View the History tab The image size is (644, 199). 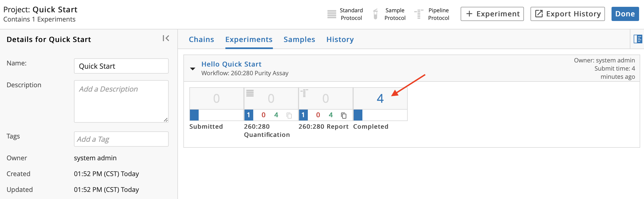(x=340, y=40)
